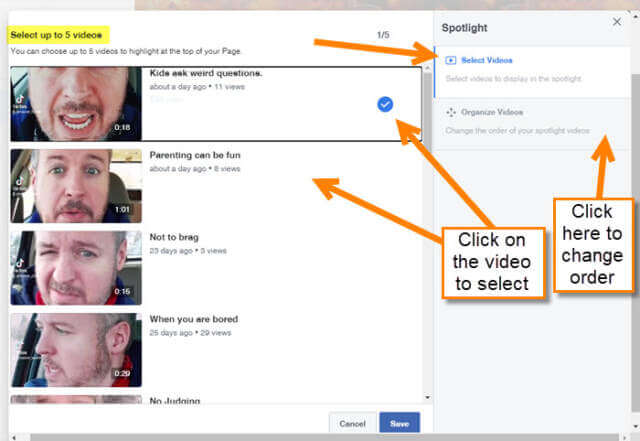Close the Spotlight dialog with the X
Image resolution: width=640 pixels, height=441 pixels.
tap(617, 22)
